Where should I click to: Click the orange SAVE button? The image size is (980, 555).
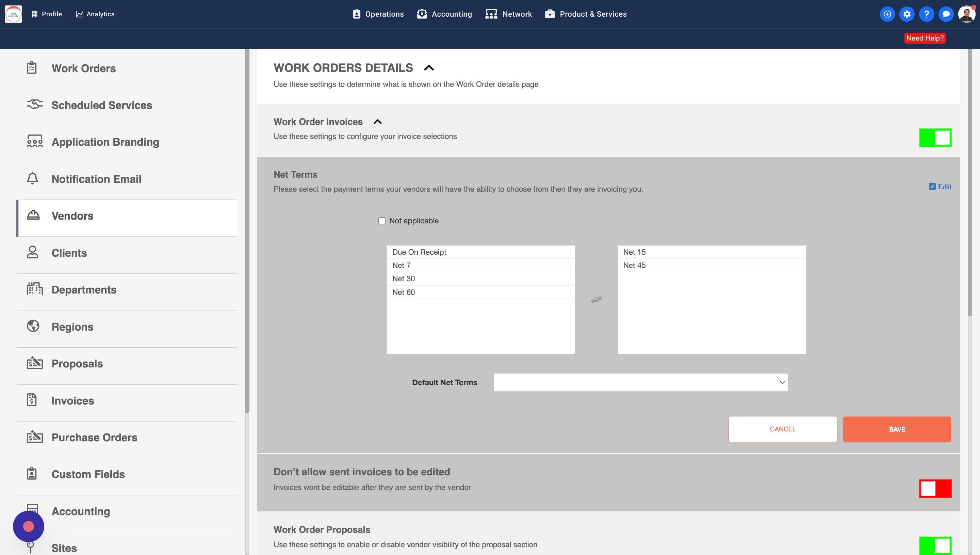click(x=897, y=429)
